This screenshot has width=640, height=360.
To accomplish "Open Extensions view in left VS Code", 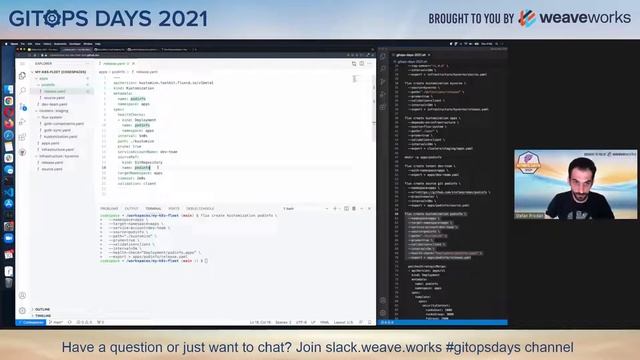I will coord(22,137).
